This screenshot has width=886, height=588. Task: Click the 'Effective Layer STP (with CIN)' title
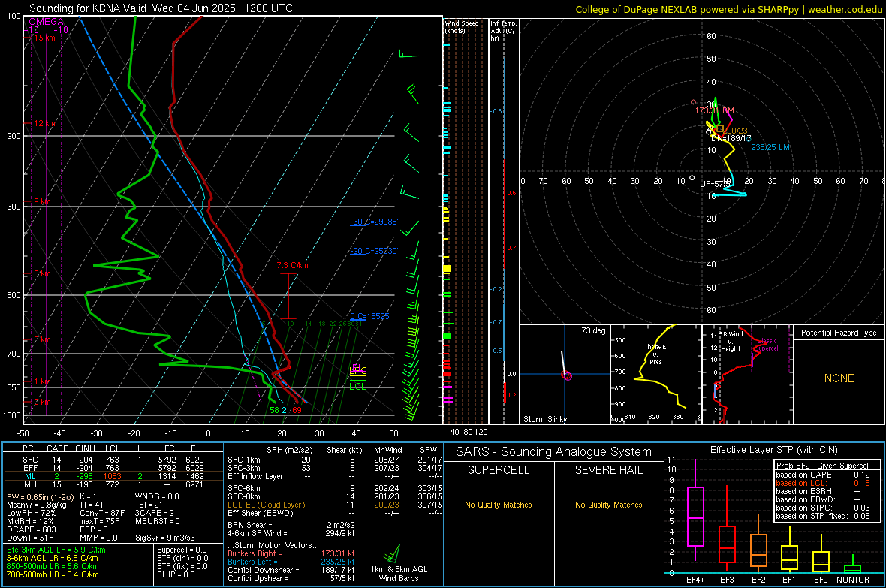pyautogui.click(x=773, y=450)
